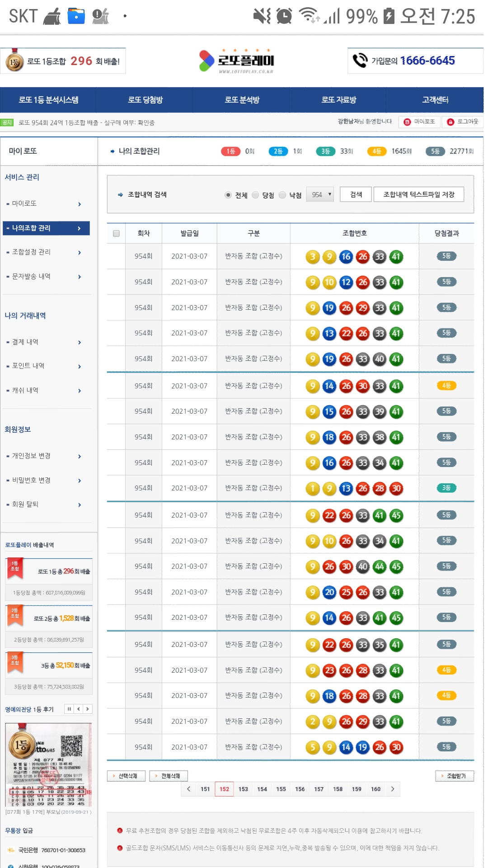
Task: Click the 로또플레이 logo in header
Action: [x=237, y=61]
